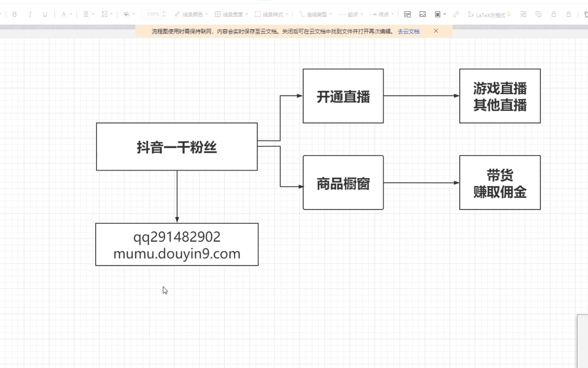
Task: Click the fill color bucket icon
Action: pyautogui.click(x=126, y=14)
